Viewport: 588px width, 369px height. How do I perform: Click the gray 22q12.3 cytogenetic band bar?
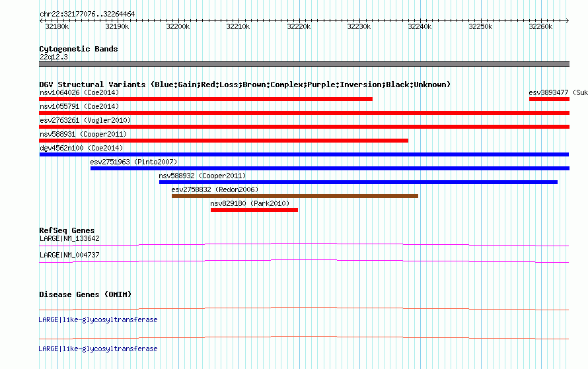pos(304,64)
